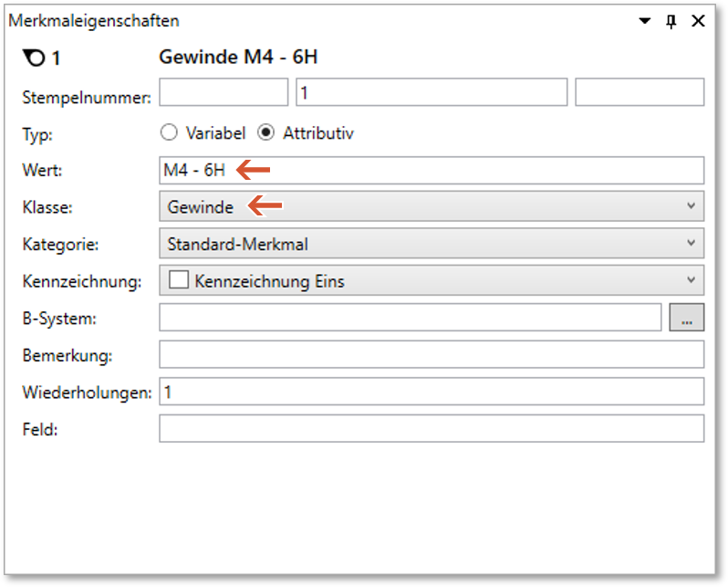Viewport: 728px width, 587px height.
Task: Click into the Bemerkung field
Action: coord(432,355)
